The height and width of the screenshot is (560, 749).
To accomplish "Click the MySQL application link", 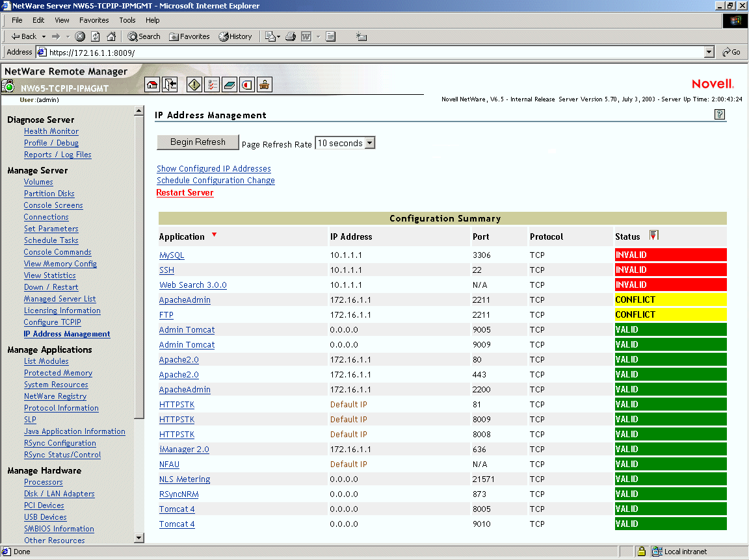I will point(172,255).
